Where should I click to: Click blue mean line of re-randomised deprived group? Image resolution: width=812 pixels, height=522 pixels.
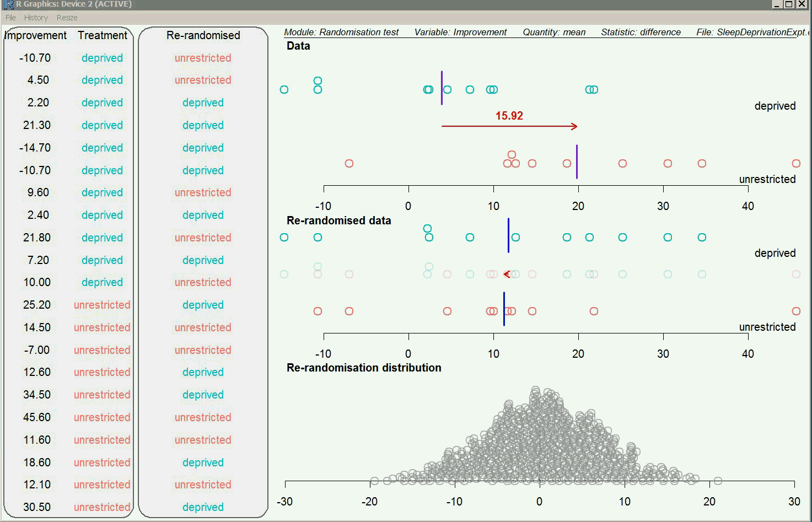[508, 235]
